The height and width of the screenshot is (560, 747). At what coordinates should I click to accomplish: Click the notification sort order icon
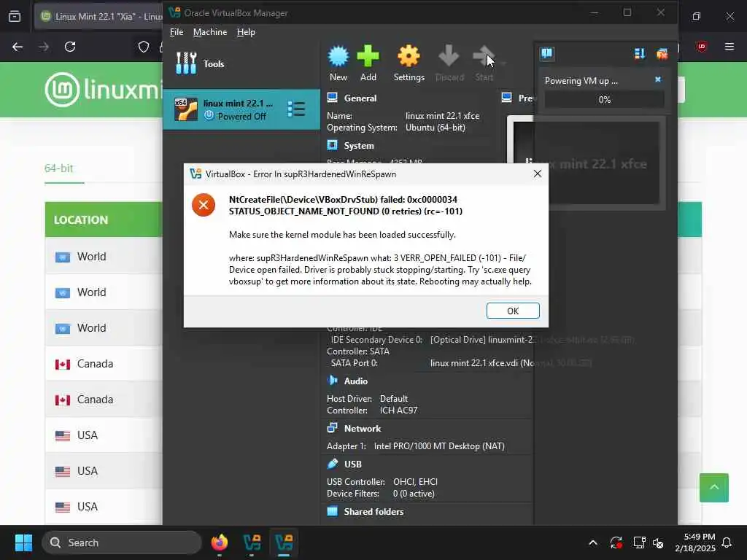click(x=639, y=54)
